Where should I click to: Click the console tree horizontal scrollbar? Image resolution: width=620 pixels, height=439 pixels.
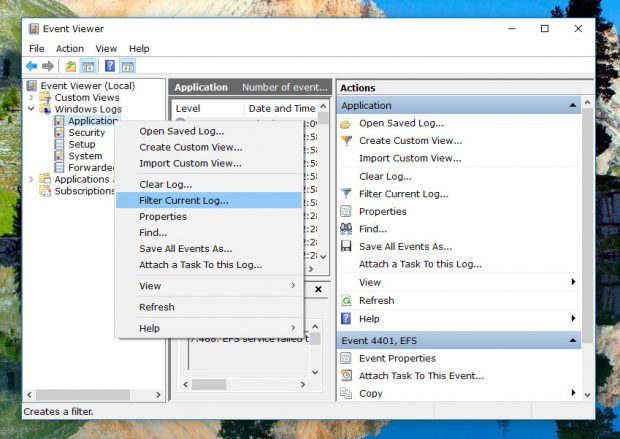[83, 394]
